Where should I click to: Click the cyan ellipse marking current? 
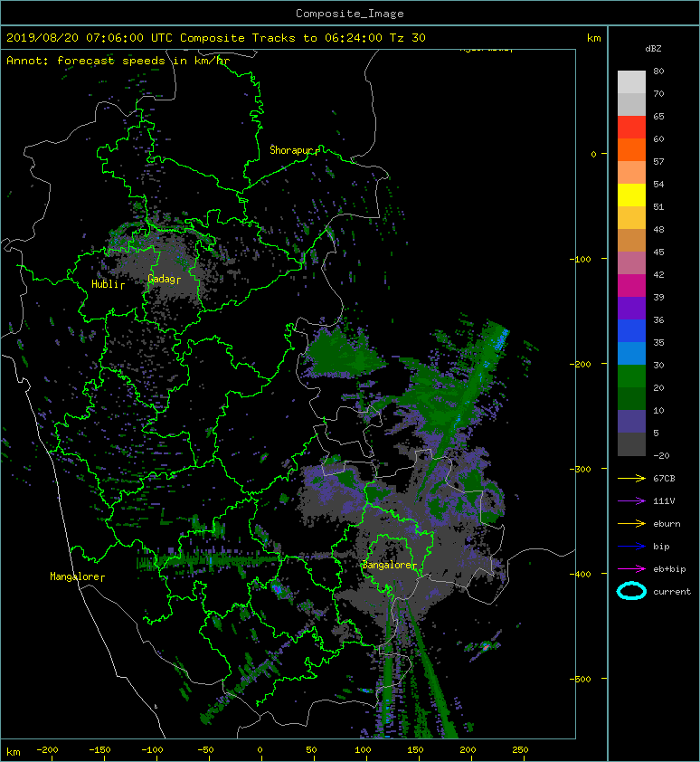pos(631,591)
